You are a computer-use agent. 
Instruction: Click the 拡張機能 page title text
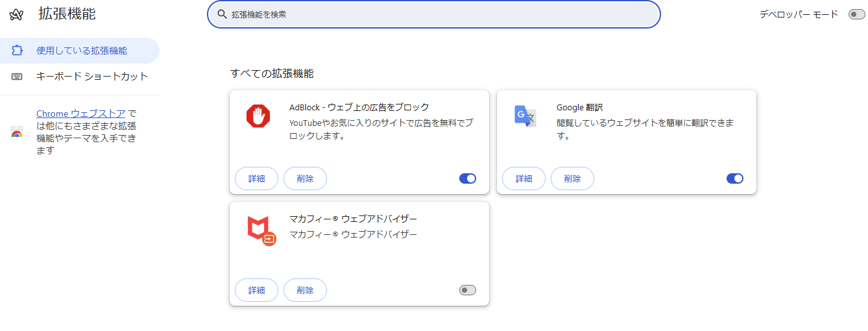pyautogui.click(x=67, y=14)
